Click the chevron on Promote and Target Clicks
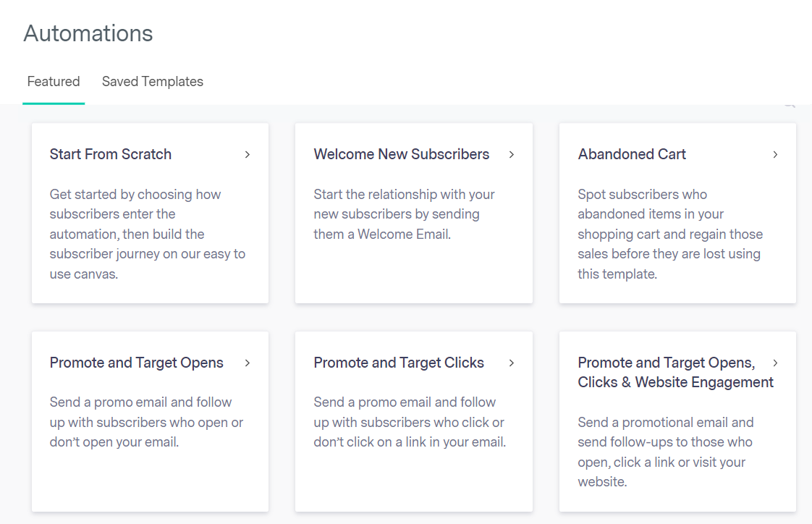Screen dimensions: 812x524 point(512,363)
